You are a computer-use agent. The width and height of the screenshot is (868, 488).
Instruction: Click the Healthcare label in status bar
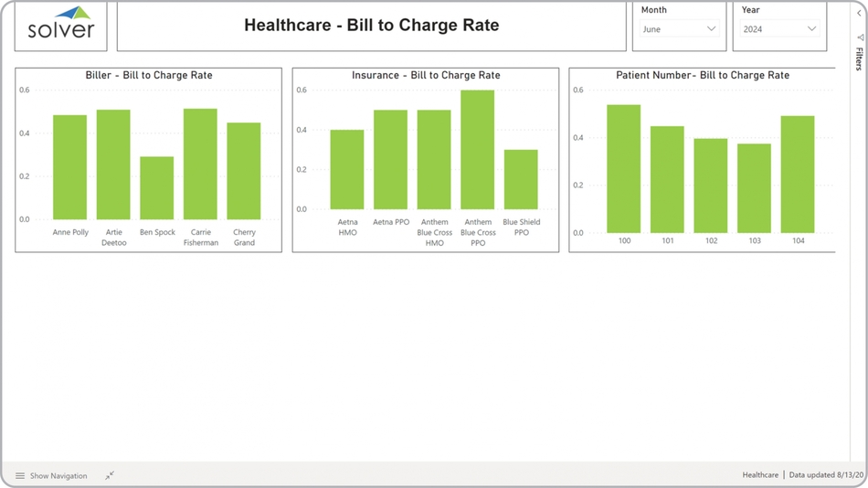tap(760, 475)
